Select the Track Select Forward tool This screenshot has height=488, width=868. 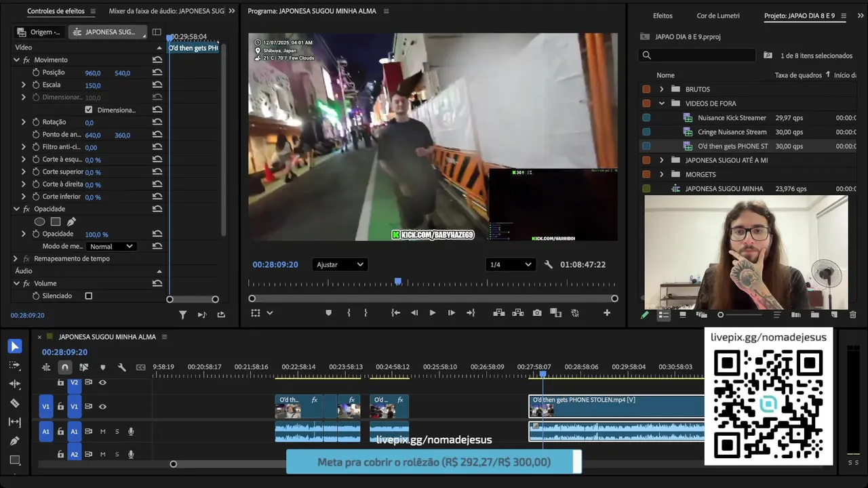[14, 365]
